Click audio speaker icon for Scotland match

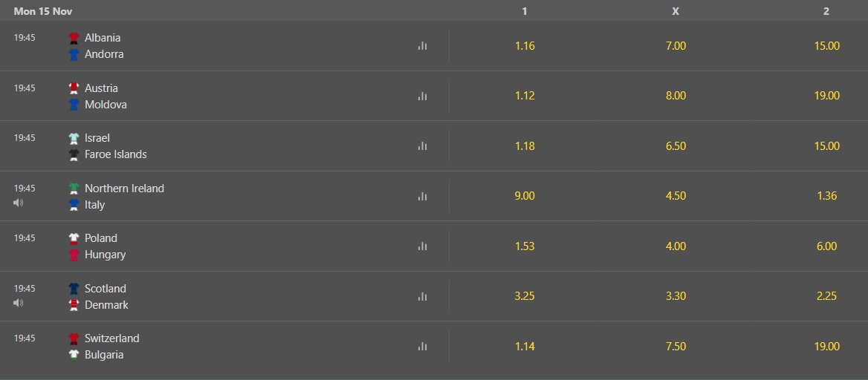point(19,303)
